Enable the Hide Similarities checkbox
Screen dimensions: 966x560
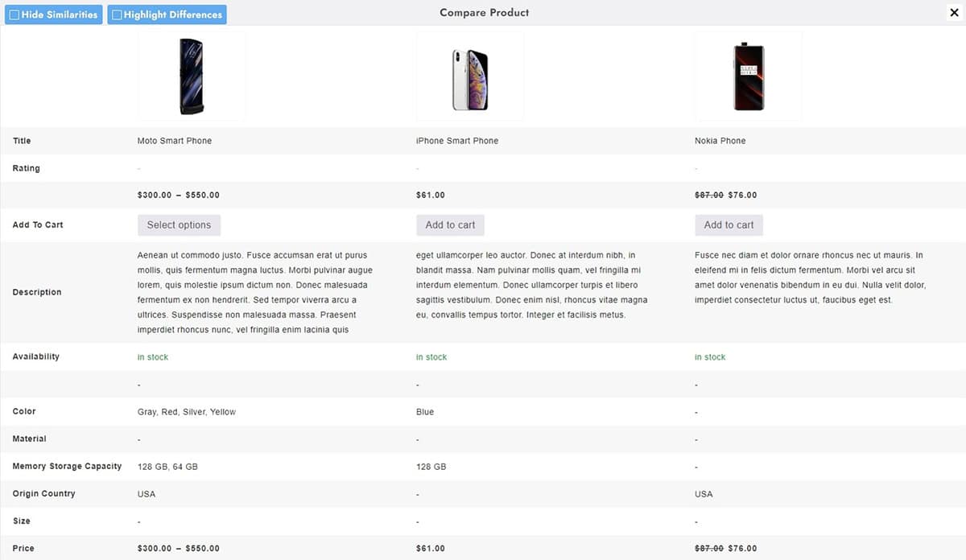14,14
